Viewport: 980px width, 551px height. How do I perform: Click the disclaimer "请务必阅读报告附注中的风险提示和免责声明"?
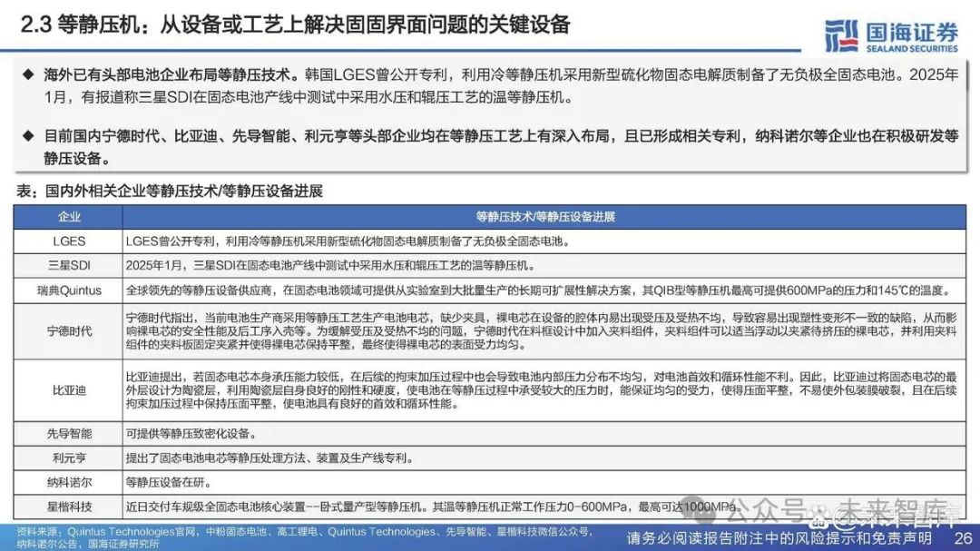779,538
